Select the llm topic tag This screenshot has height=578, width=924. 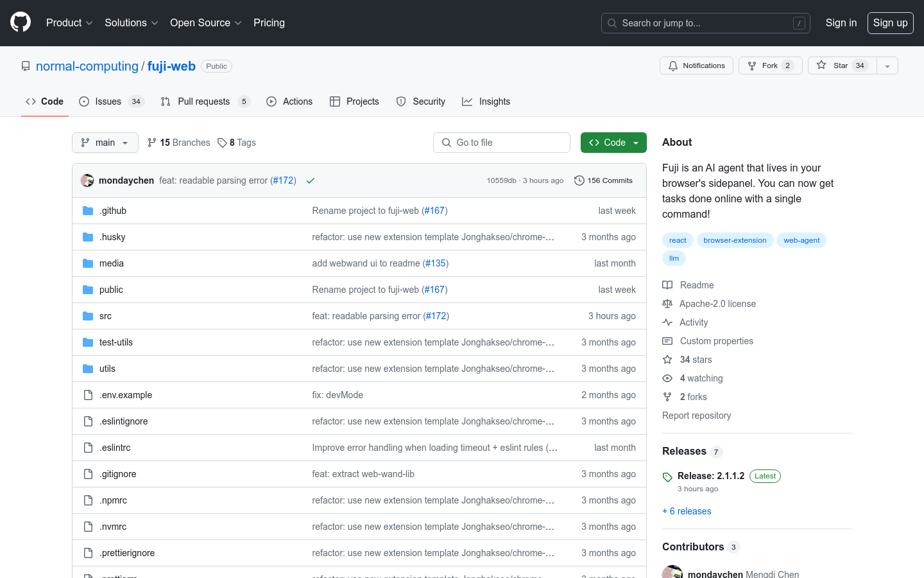point(674,258)
